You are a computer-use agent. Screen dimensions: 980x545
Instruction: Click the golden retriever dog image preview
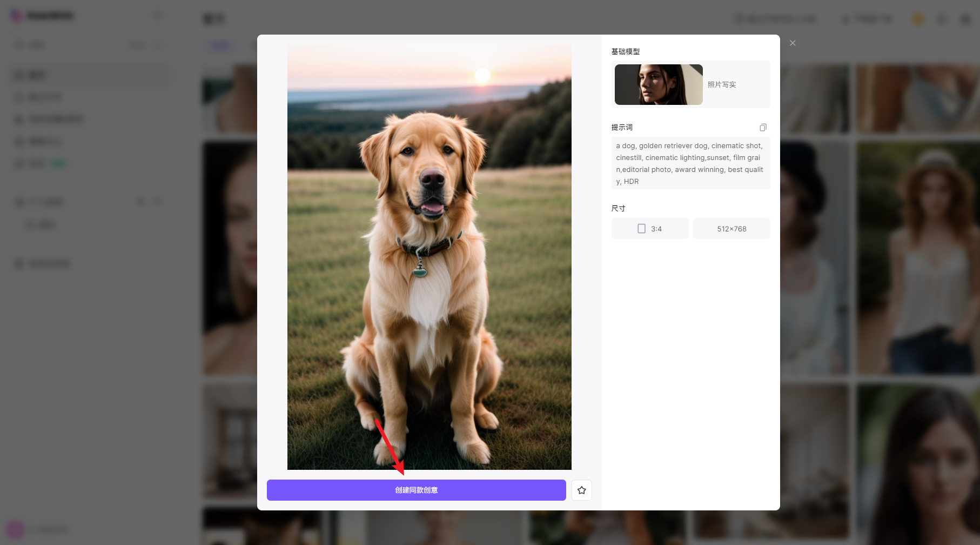(429, 257)
